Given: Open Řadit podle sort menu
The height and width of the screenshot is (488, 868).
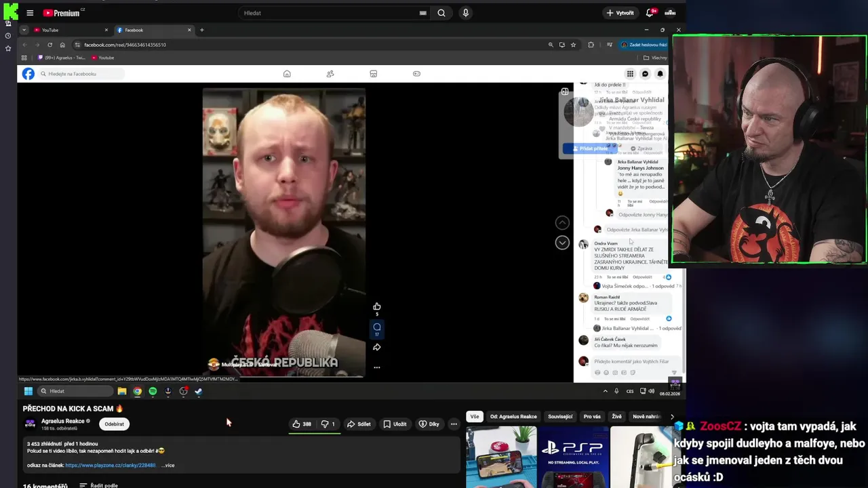Looking at the screenshot, I should [x=98, y=485].
